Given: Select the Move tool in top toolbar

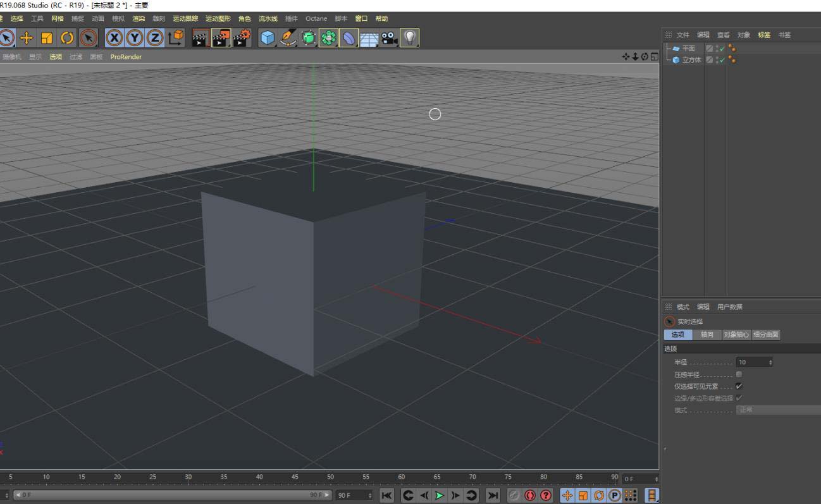Looking at the screenshot, I should pos(27,38).
